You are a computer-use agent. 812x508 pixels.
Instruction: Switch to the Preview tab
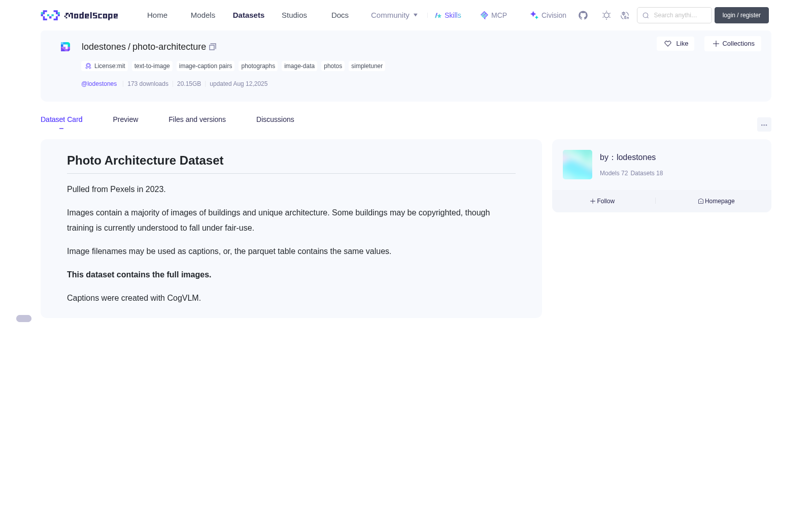[125, 119]
